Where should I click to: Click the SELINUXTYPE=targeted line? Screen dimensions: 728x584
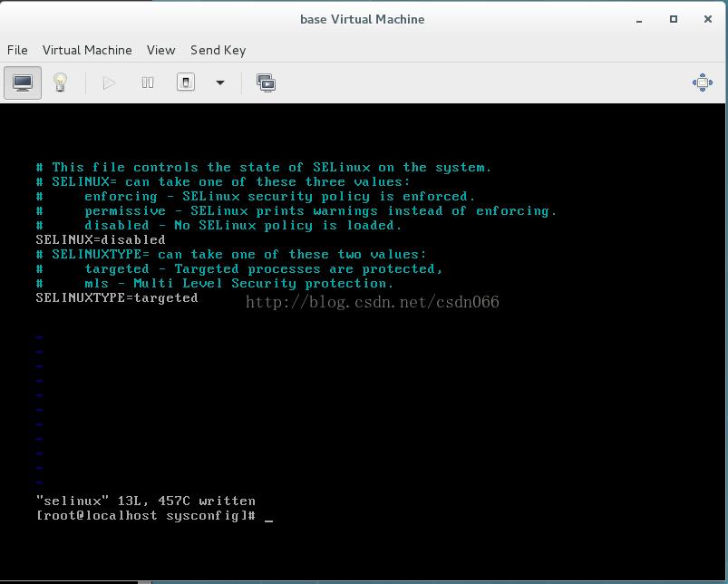coord(117,298)
